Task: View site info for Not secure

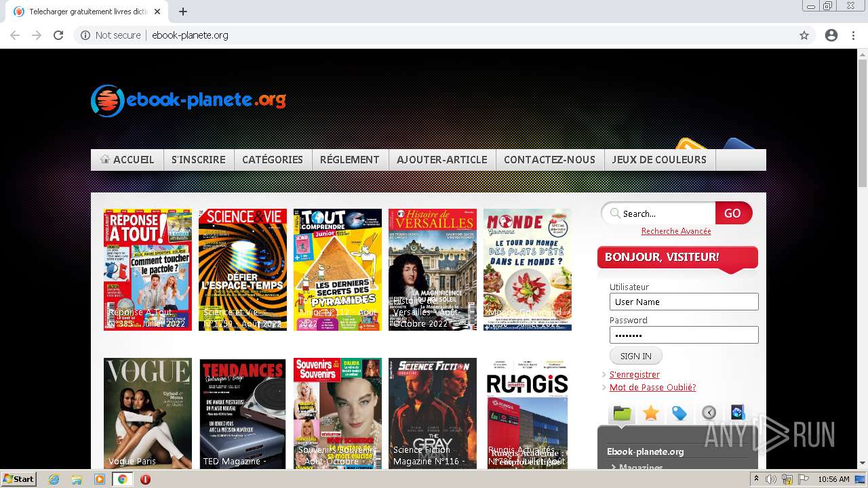Action: (x=111, y=35)
